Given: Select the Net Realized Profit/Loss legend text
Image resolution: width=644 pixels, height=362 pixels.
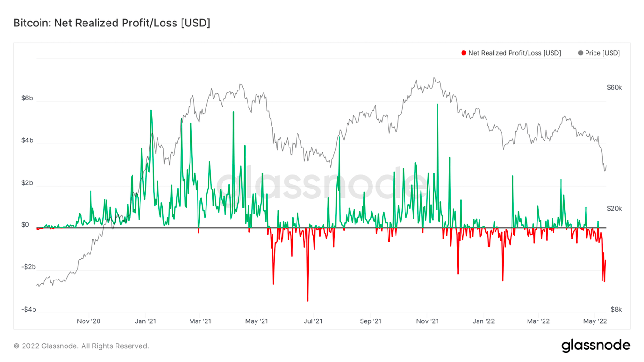Looking at the screenshot, I should (514, 53).
